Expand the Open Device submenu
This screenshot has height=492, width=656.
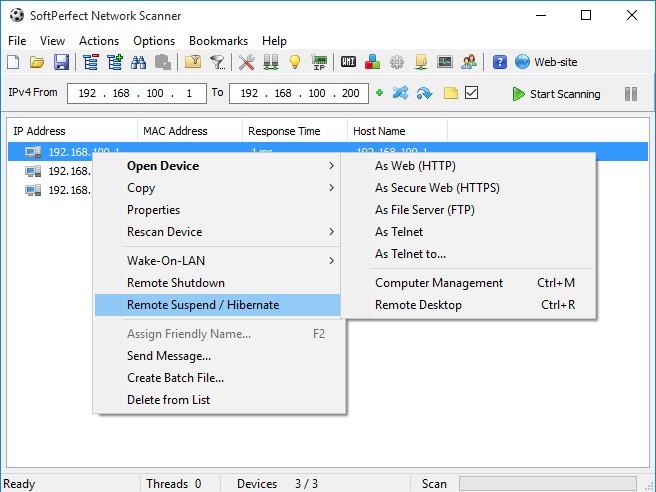click(218, 166)
